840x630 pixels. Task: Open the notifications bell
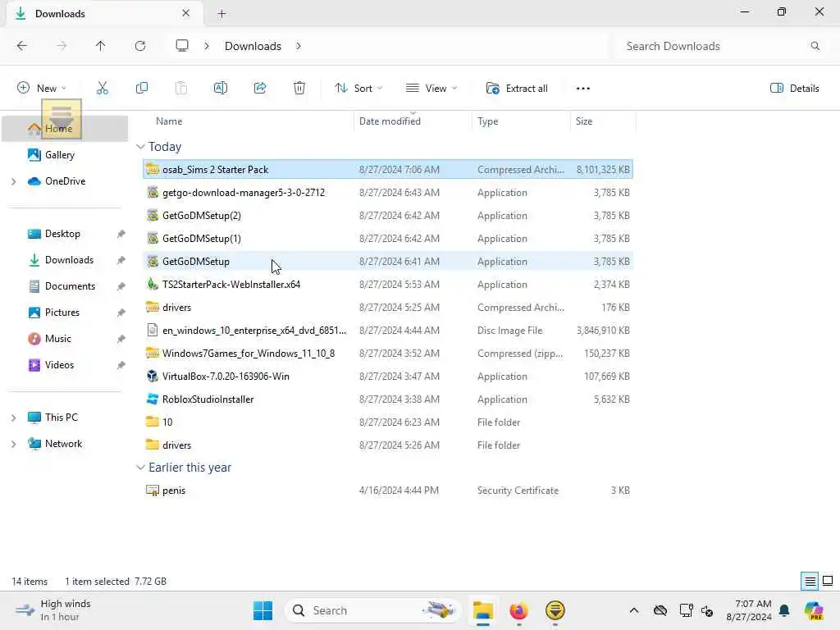(784, 610)
